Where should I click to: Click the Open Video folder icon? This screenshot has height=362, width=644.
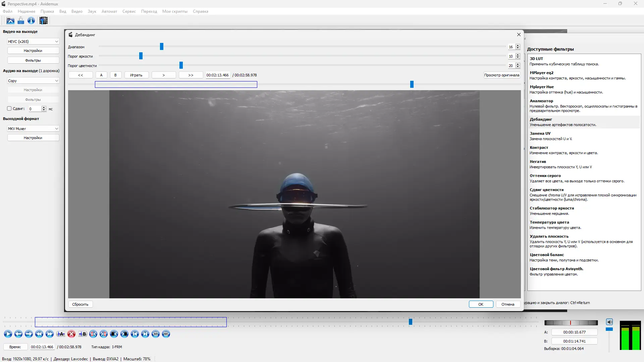pyautogui.click(x=10, y=21)
